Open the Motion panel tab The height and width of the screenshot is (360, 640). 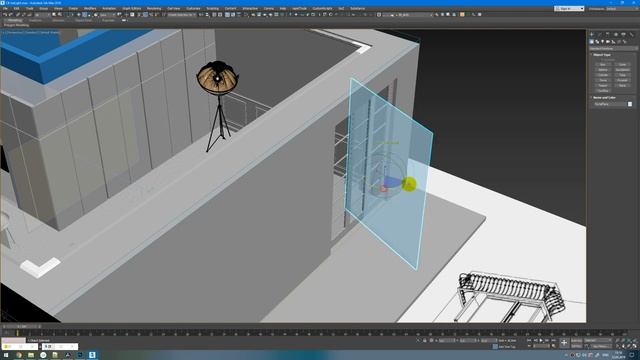[x=616, y=34]
